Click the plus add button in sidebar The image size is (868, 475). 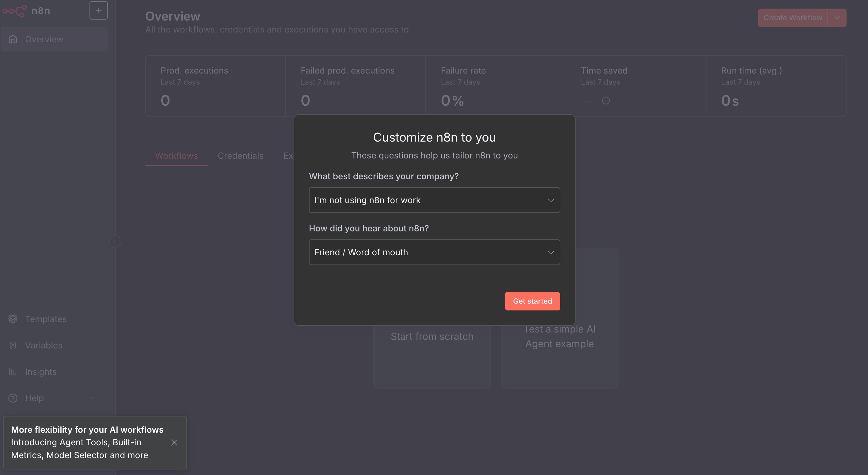click(x=98, y=10)
